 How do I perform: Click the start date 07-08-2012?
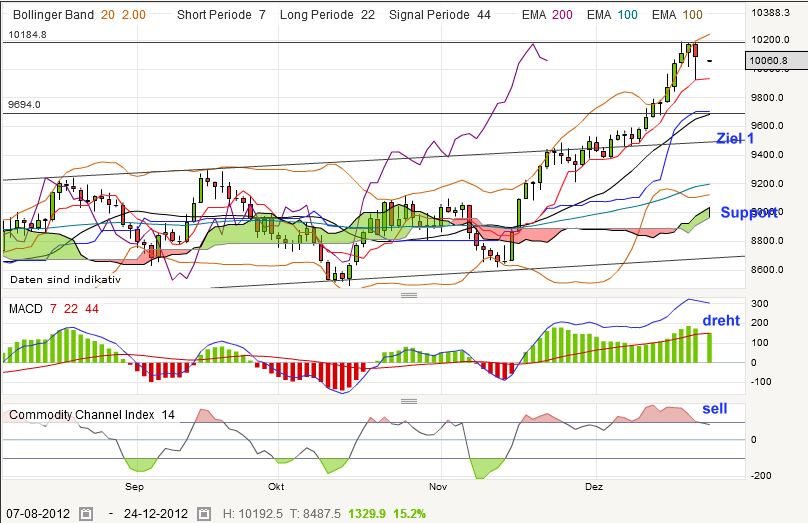(38, 514)
